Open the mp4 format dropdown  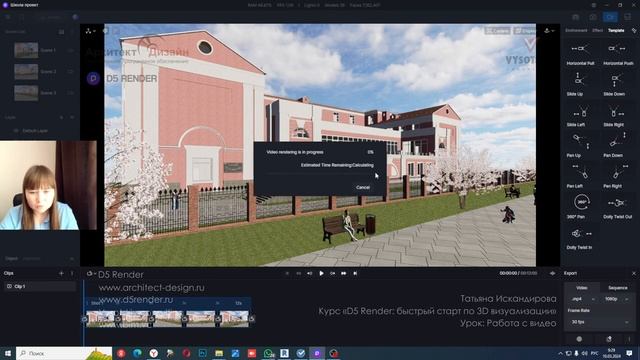[x=582, y=299]
